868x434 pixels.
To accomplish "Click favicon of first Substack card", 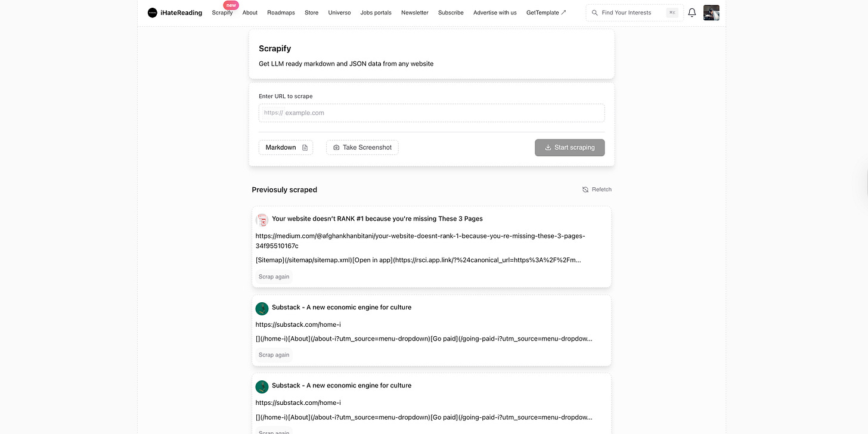I will tap(262, 308).
